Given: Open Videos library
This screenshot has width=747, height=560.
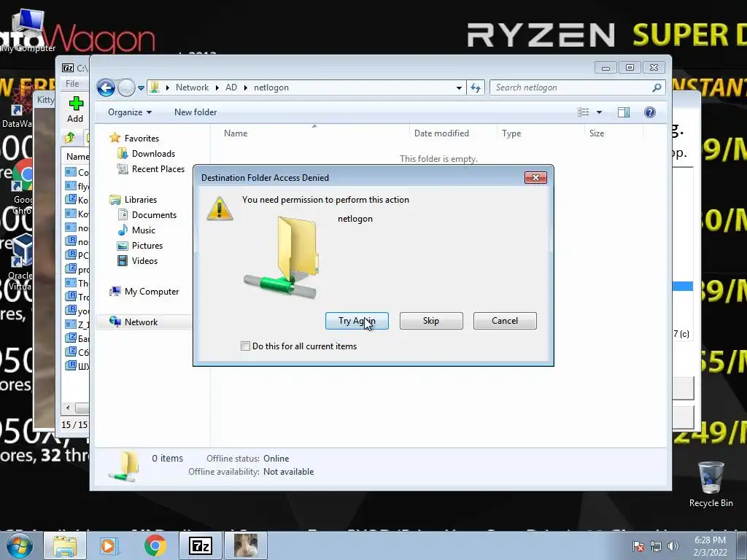Looking at the screenshot, I should 145,261.
